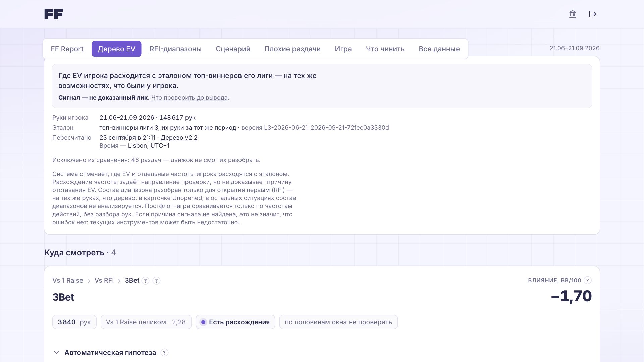Screen dimensions: 644x362
Task: Open the Все данные tab
Action: pyautogui.click(x=439, y=49)
